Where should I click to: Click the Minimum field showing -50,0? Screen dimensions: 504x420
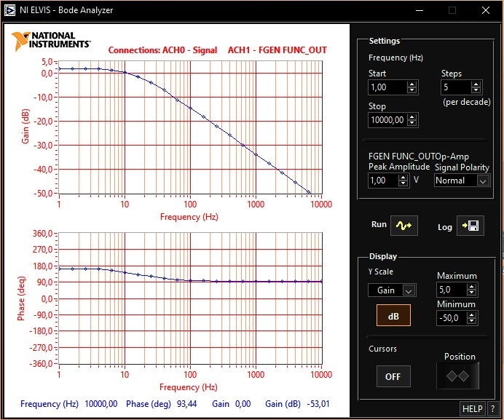tap(452, 318)
